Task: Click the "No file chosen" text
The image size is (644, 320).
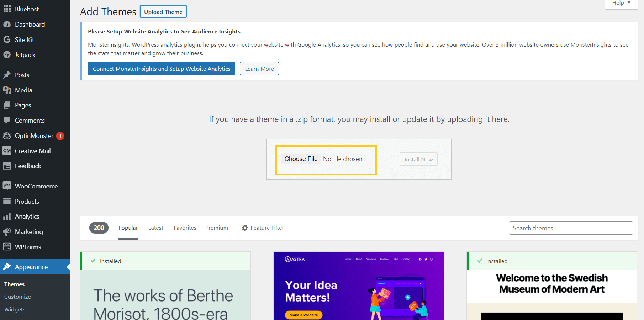Action: click(343, 159)
